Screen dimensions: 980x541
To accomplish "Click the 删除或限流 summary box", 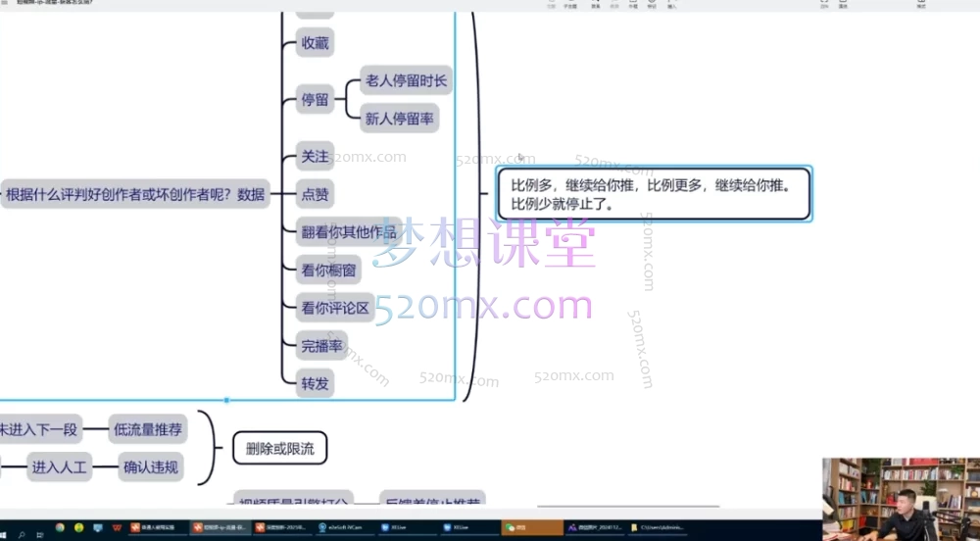I will [x=279, y=450].
